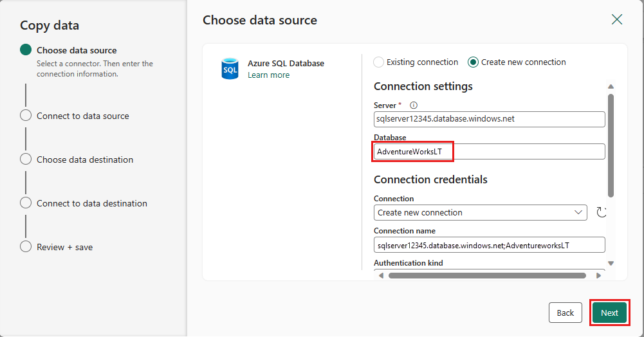Refresh the connection list
644x337 pixels.
[602, 212]
